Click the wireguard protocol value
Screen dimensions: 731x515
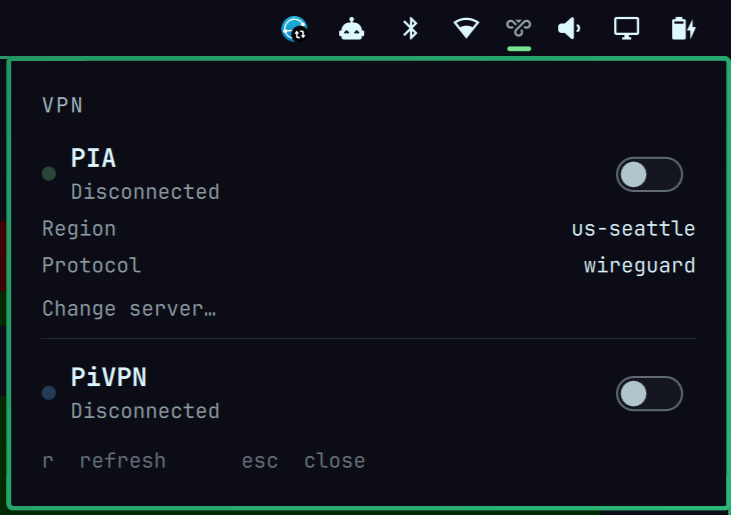(x=639, y=266)
